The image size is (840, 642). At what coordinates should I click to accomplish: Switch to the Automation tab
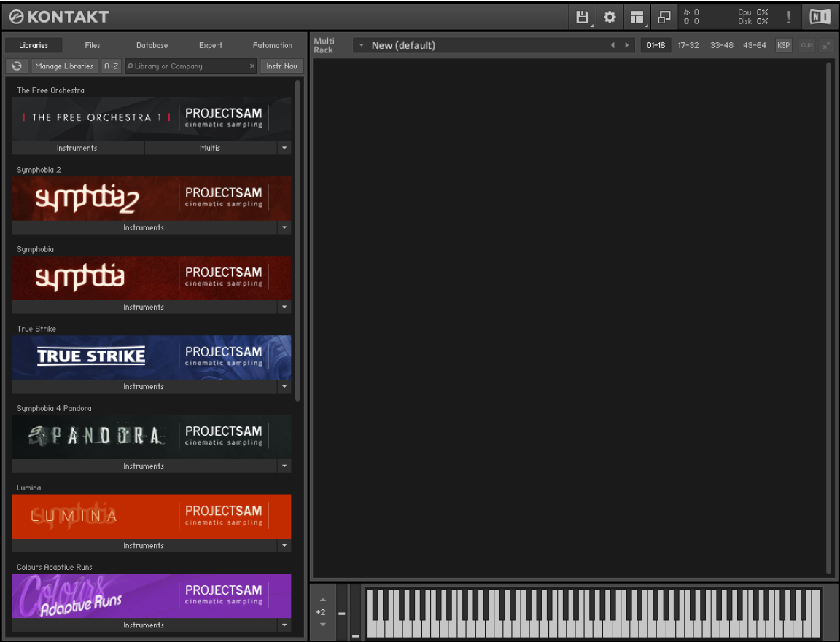[272, 45]
